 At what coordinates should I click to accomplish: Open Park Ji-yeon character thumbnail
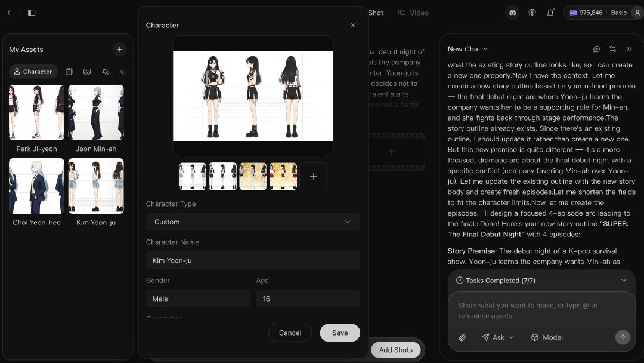(x=36, y=112)
